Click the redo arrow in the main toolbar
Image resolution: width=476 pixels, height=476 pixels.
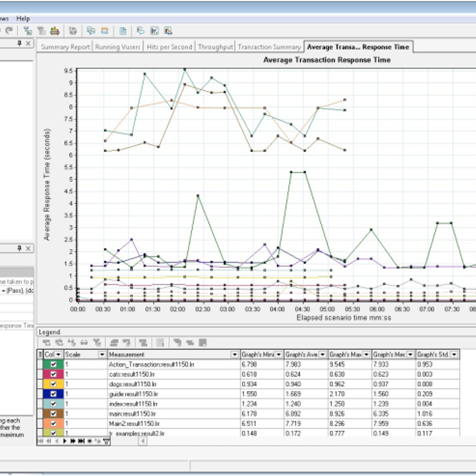[x=9, y=31]
